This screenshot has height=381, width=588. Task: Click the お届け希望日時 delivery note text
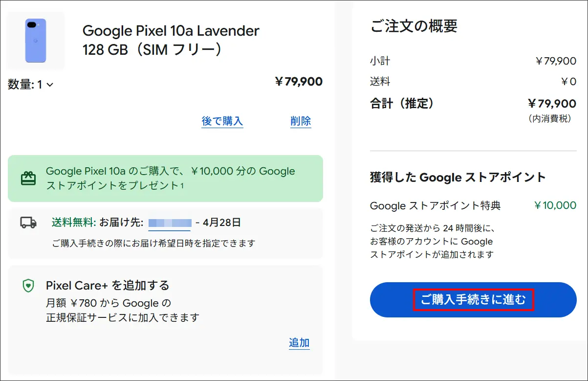click(153, 243)
